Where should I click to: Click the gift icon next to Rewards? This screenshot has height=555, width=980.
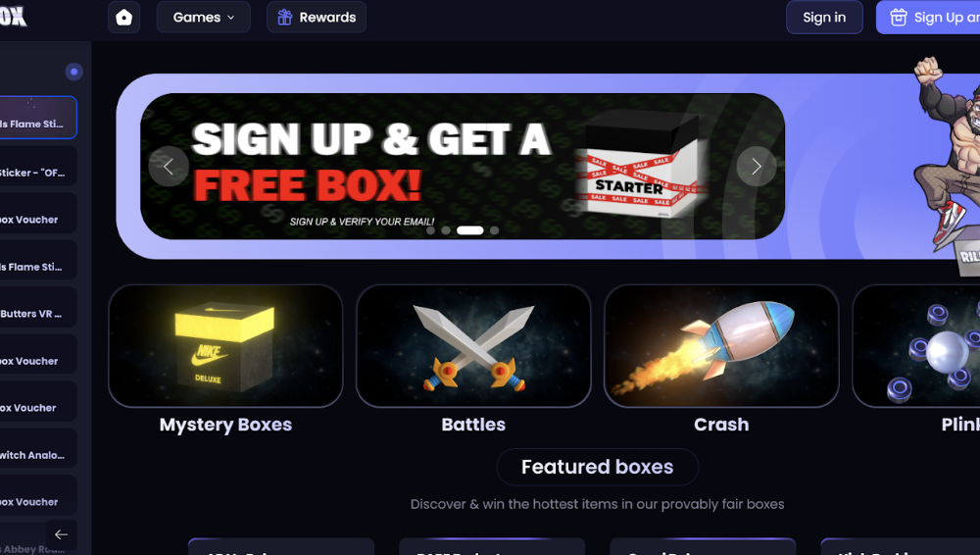[x=284, y=17]
